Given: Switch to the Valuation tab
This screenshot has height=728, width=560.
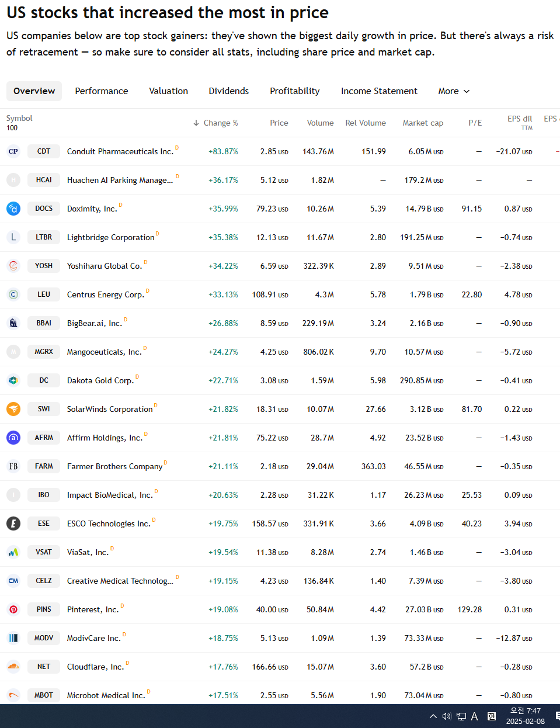Looking at the screenshot, I should [169, 91].
